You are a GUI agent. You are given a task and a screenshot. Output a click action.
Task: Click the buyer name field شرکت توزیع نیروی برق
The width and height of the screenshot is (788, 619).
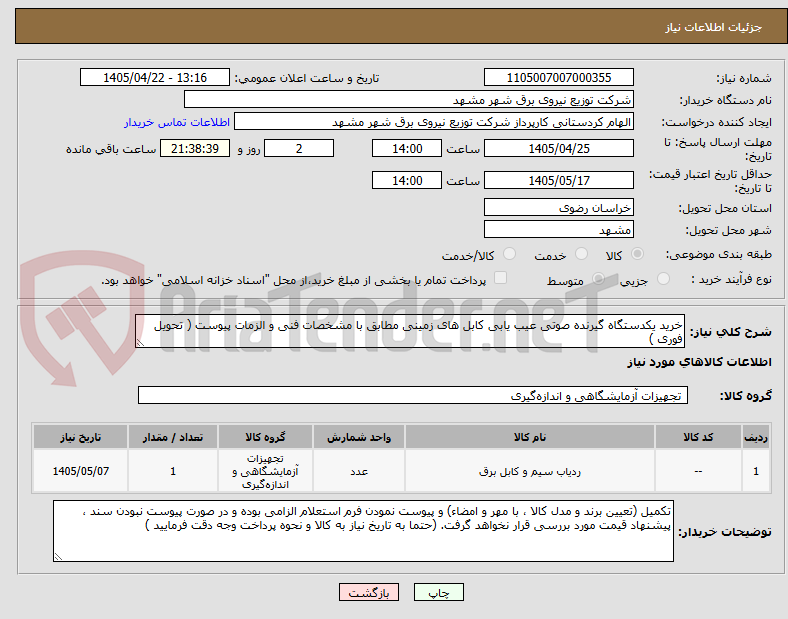pyautogui.click(x=409, y=99)
